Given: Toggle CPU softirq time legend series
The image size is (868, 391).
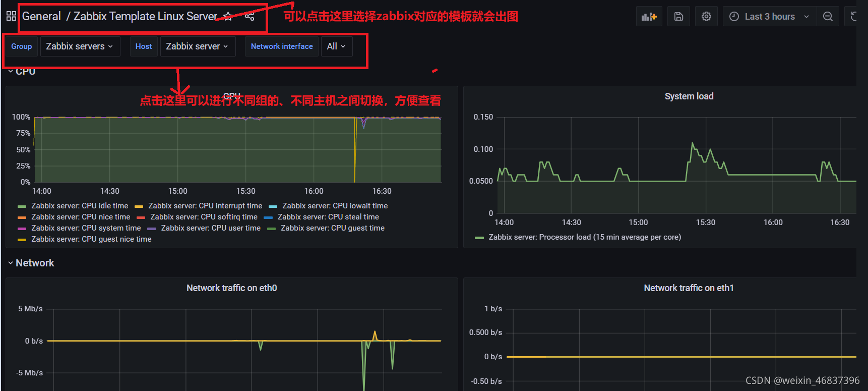Looking at the screenshot, I should point(204,217).
